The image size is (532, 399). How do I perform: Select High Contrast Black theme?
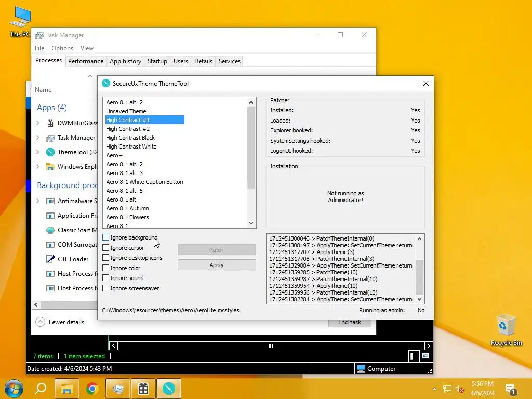[130, 138]
